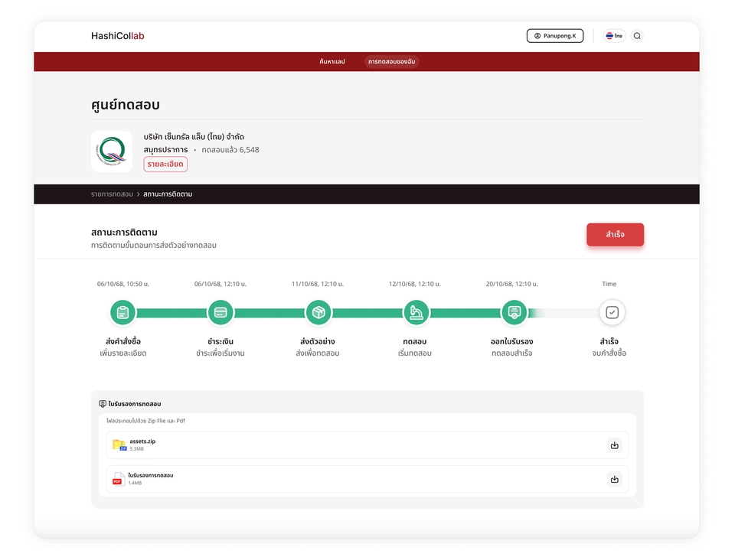Click the HashiCollab logo

click(x=117, y=36)
